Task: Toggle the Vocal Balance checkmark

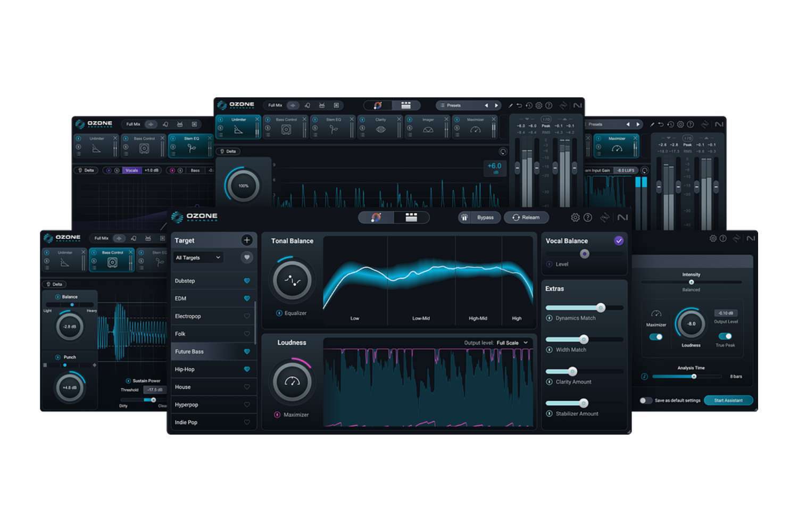Action: pos(619,240)
